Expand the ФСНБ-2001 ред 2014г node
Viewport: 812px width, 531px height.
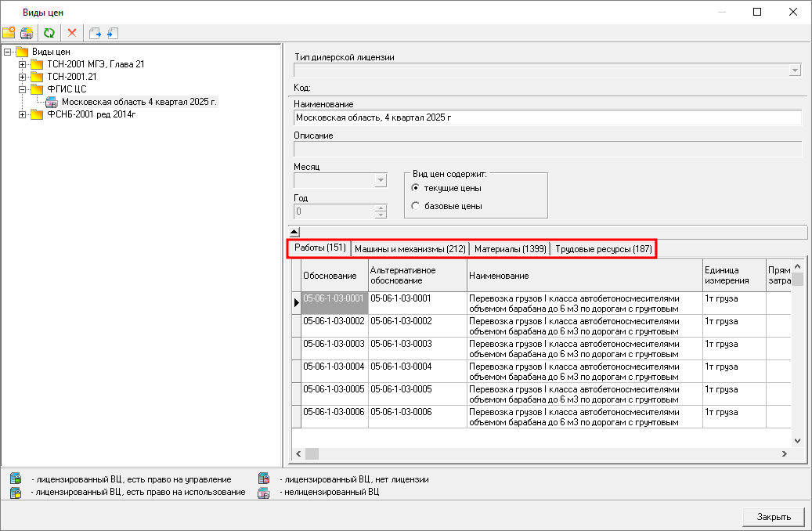23,114
